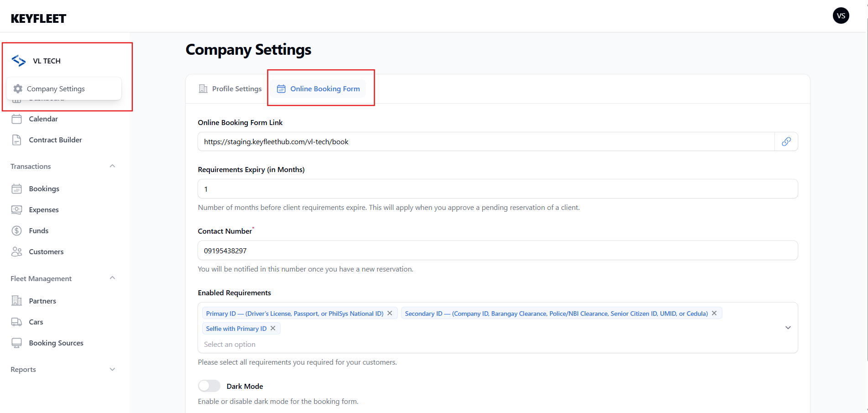Open the Expenses page
The height and width of the screenshot is (413, 868).
[x=43, y=210]
